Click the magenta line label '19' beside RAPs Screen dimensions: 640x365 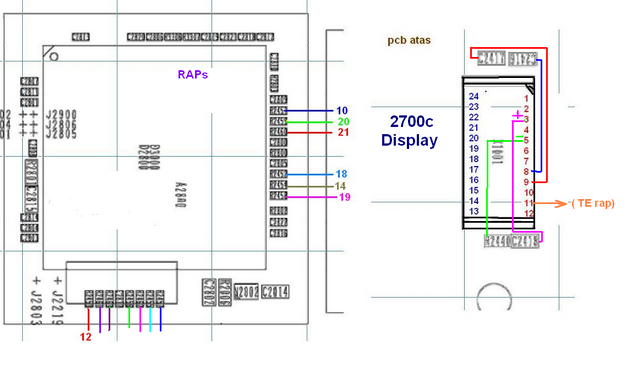[344, 197]
